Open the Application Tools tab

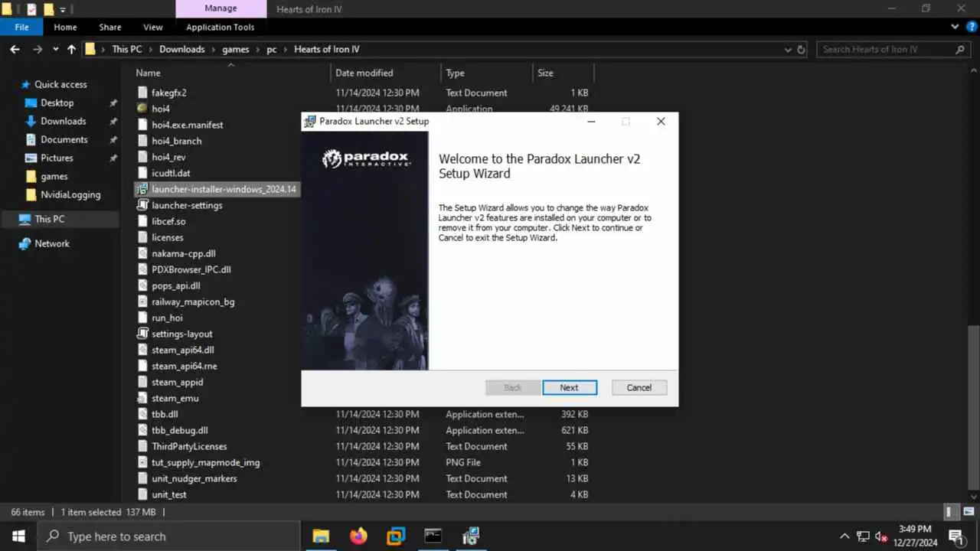[x=220, y=27]
